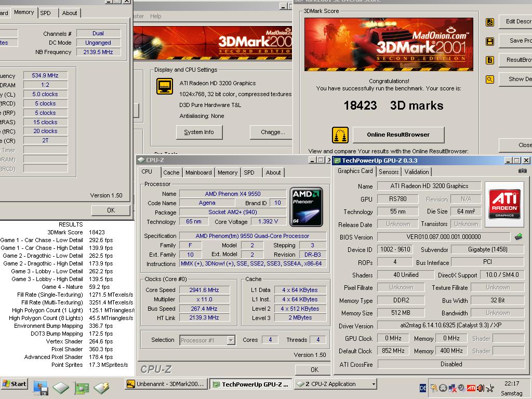The image size is (532, 399).
Task: Click the BIOS save chip icon in GPU-Z
Action: coord(518,236)
